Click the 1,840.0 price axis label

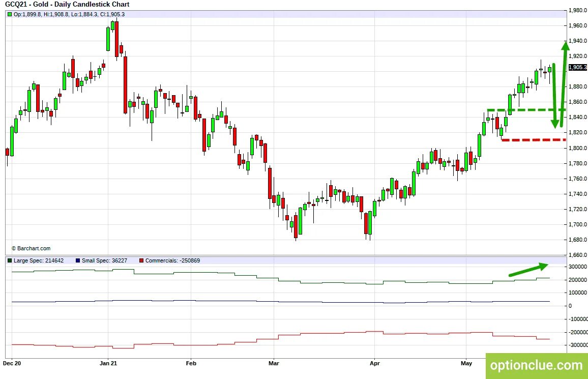[577, 118]
